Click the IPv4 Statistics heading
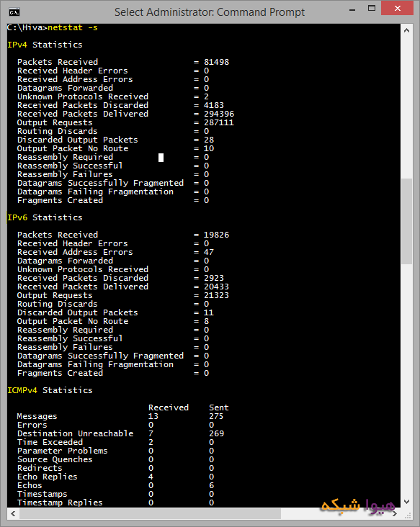The height and width of the screenshot is (527, 420). click(45, 45)
